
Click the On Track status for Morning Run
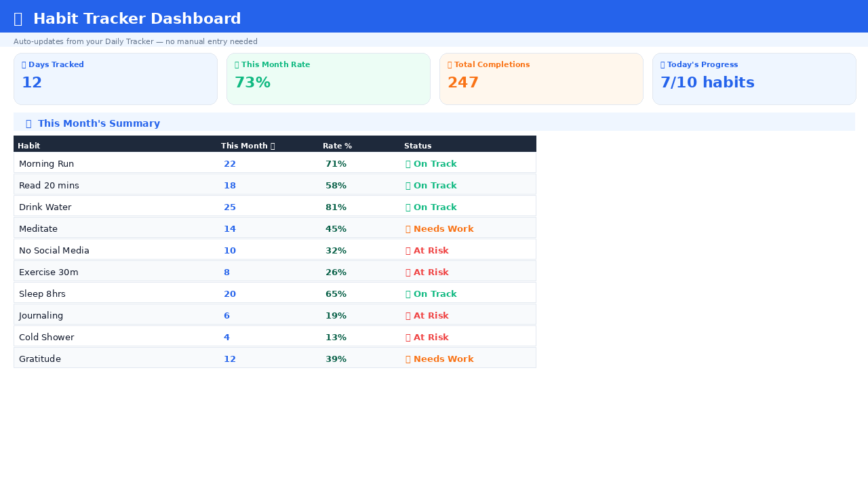coord(431,164)
